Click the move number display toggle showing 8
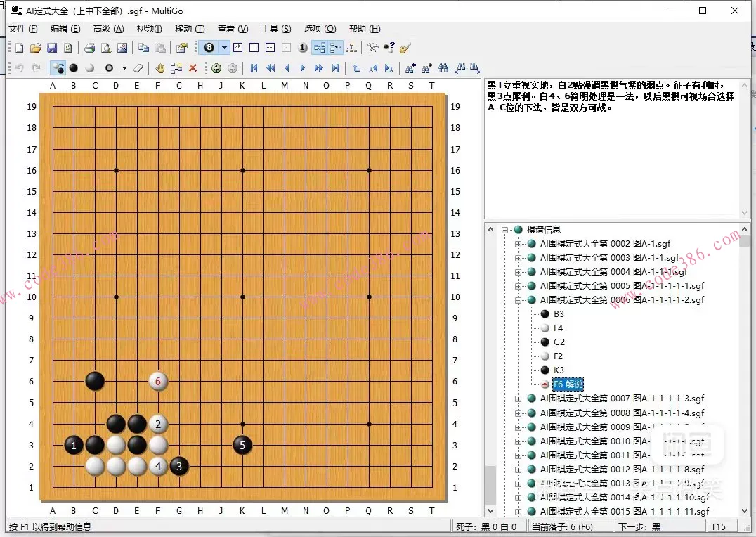This screenshot has height=537, width=756. (x=209, y=48)
